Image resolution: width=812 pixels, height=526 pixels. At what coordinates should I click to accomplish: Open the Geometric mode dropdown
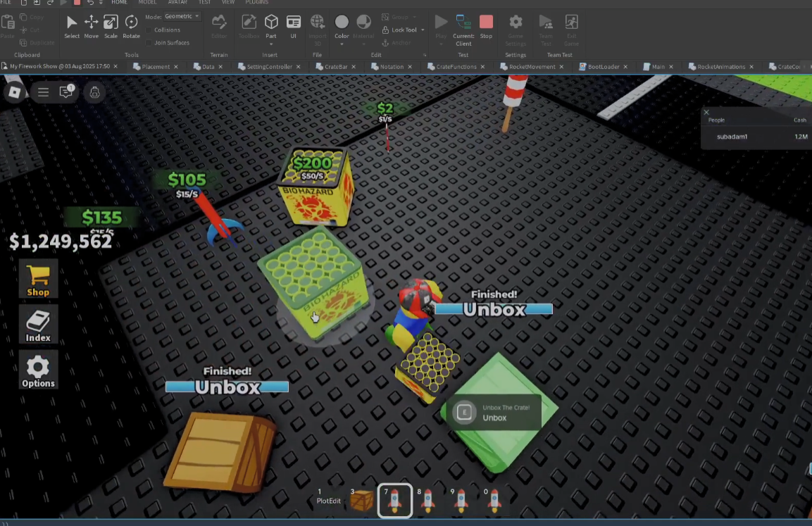(182, 17)
